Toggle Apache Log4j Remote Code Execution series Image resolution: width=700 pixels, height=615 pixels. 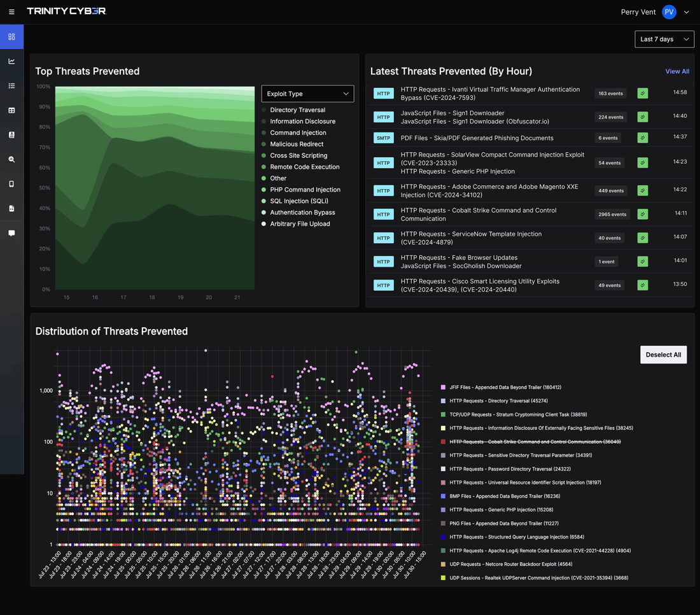tap(536, 551)
